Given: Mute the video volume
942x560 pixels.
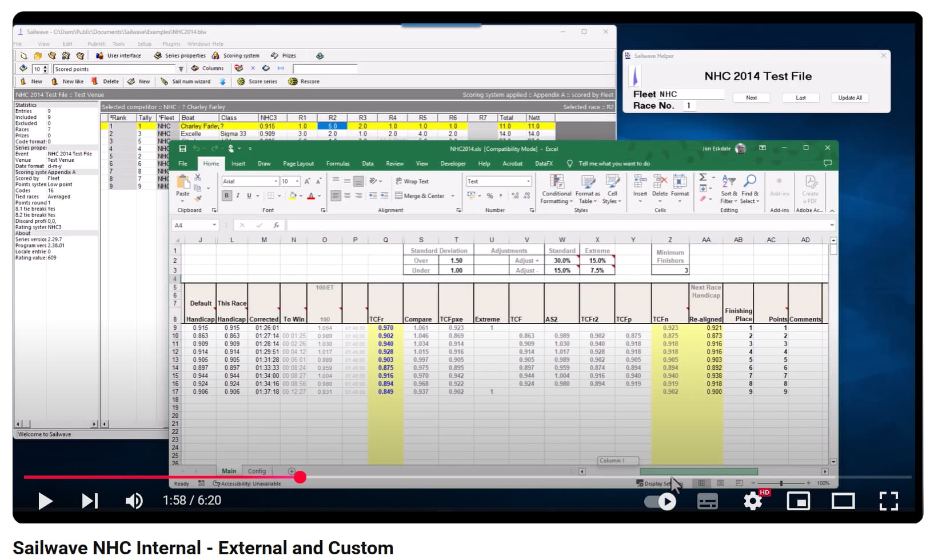Looking at the screenshot, I should [134, 501].
